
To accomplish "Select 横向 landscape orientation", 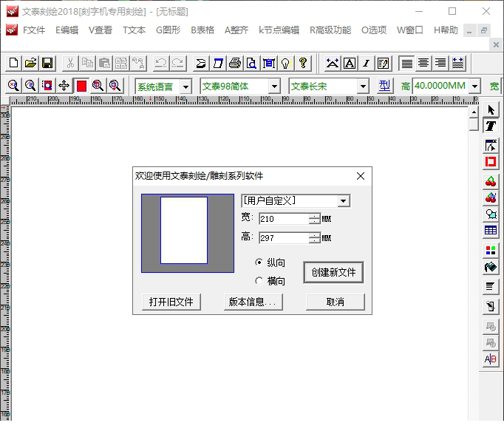I will point(259,281).
